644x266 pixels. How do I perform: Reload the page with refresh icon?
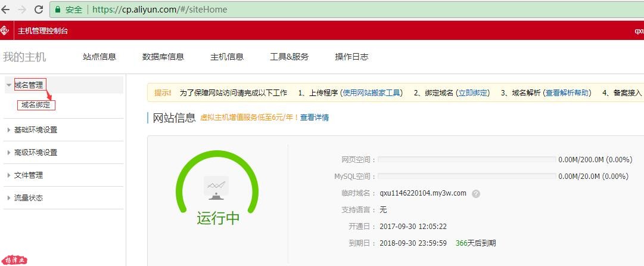[x=39, y=10]
